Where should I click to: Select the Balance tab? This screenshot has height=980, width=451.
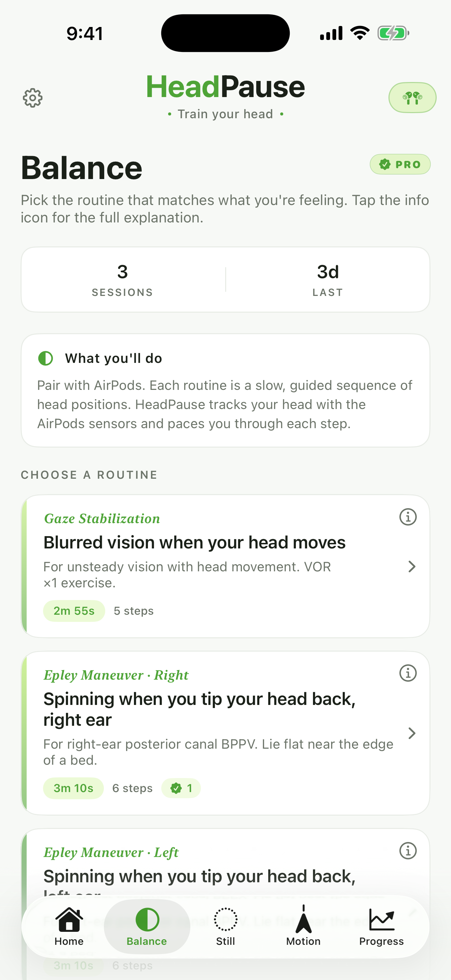[x=147, y=926]
